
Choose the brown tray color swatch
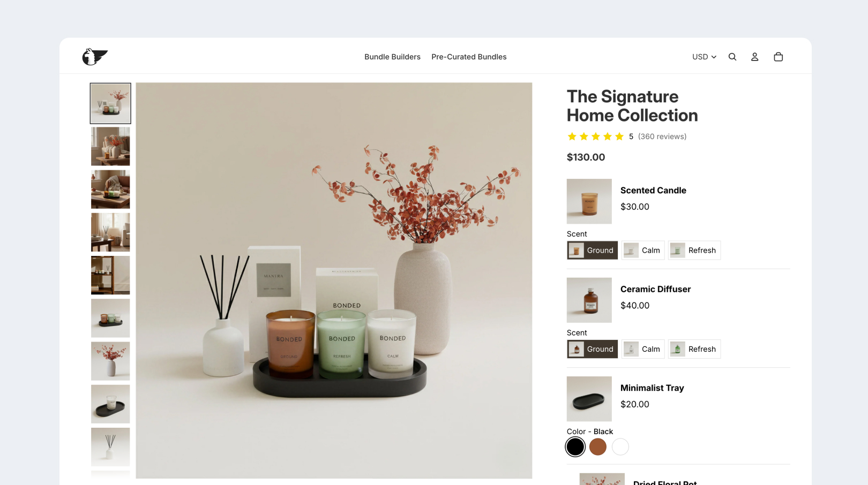[x=598, y=446]
